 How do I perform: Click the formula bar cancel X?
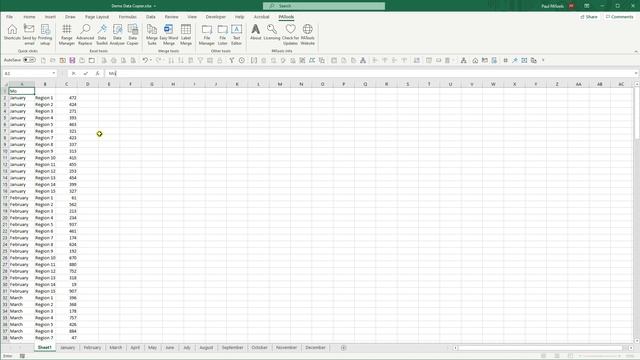[74, 73]
